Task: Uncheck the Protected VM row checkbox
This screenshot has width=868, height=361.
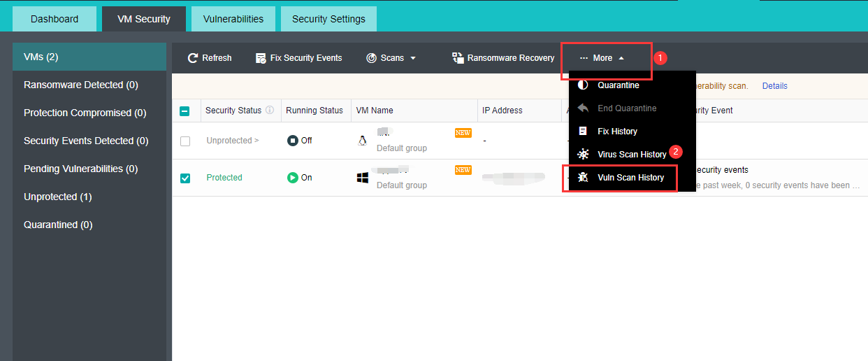Action: [x=185, y=178]
